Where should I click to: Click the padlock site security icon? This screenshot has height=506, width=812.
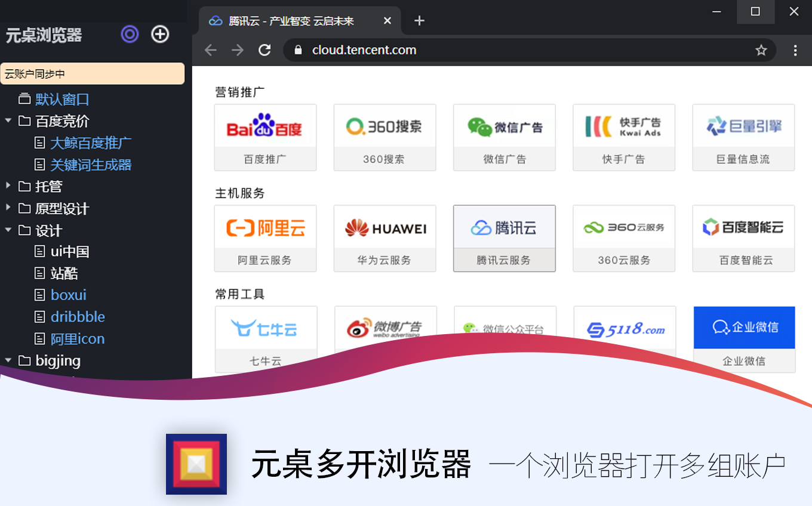click(x=299, y=50)
